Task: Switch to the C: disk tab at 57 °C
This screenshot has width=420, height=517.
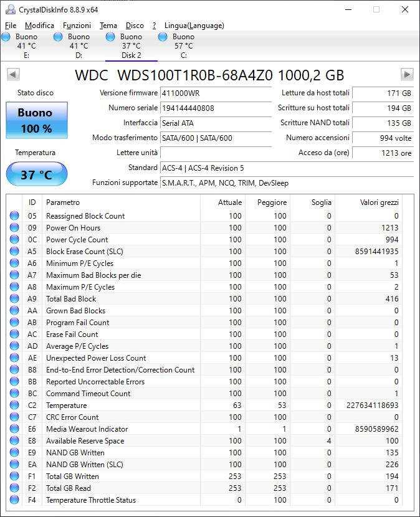Action: (x=183, y=46)
